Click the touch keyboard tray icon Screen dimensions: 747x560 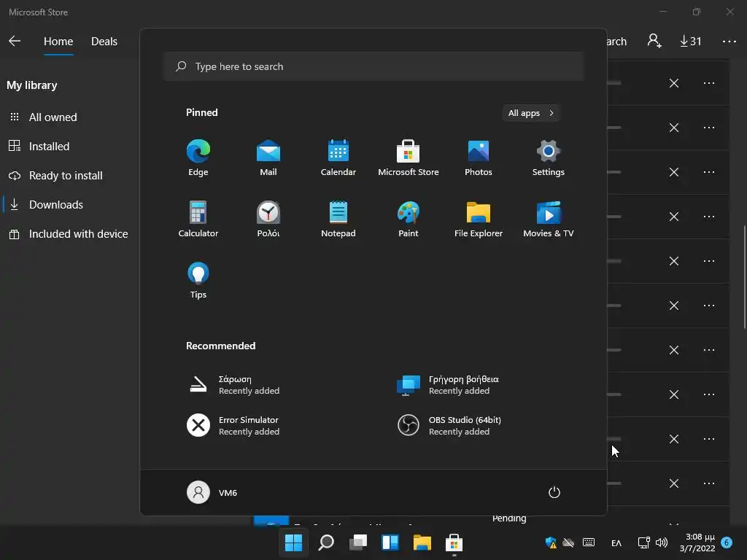pyautogui.click(x=589, y=542)
